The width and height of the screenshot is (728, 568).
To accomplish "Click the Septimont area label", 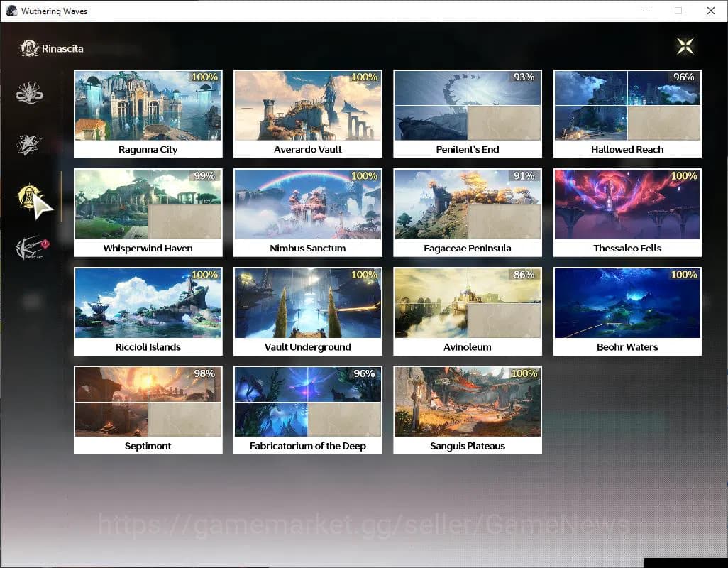I will (x=148, y=446).
